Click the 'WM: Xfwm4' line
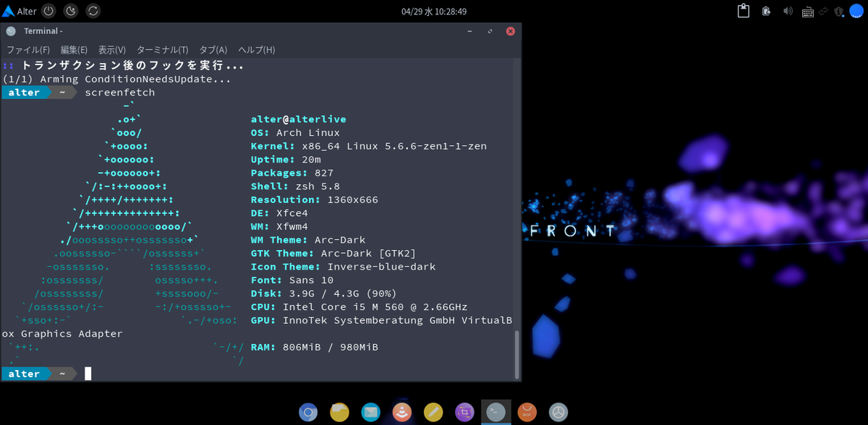 tap(279, 226)
